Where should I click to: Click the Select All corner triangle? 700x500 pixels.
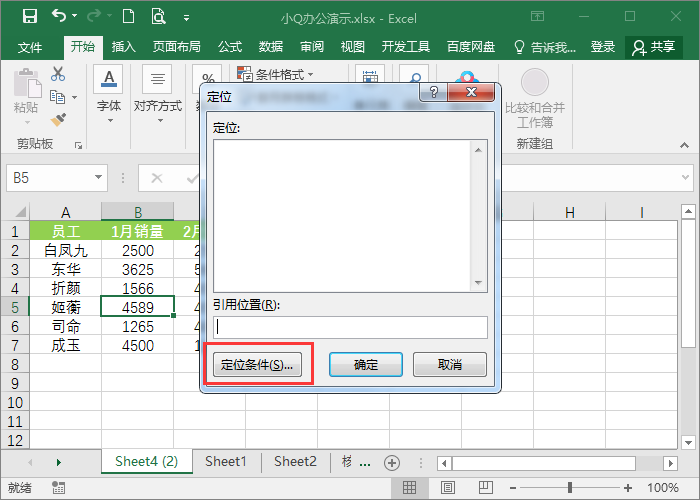(x=19, y=211)
